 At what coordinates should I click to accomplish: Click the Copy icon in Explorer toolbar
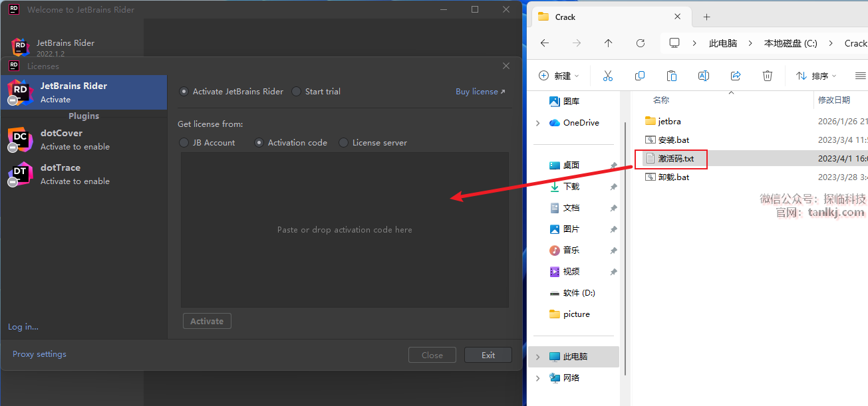640,76
